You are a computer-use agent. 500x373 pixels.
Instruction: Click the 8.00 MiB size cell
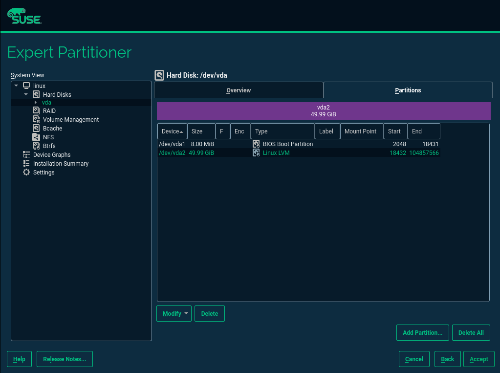(202, 144)
